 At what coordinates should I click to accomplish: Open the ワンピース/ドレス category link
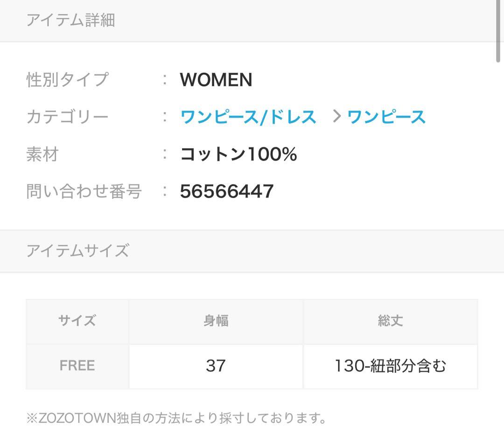(248, 117)
